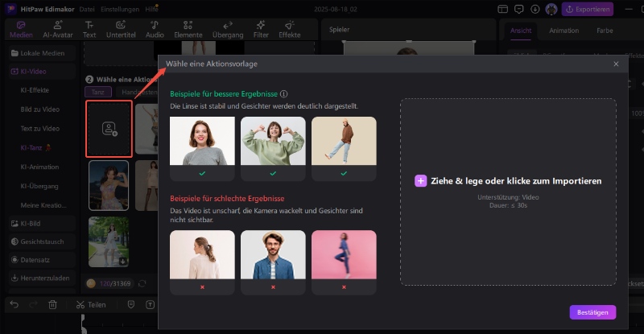Click the text T icon in timeline toolbar
Screen dimensions: 644x334
150,304
